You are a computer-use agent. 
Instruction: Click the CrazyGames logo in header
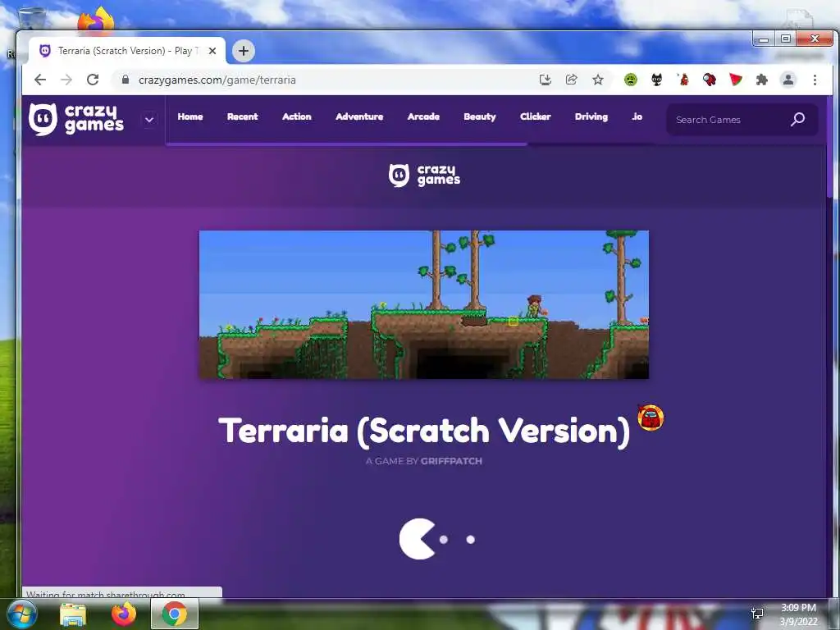(76, 119)
